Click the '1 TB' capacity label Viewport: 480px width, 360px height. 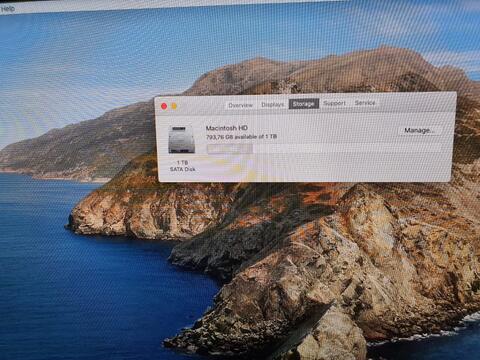182,163
